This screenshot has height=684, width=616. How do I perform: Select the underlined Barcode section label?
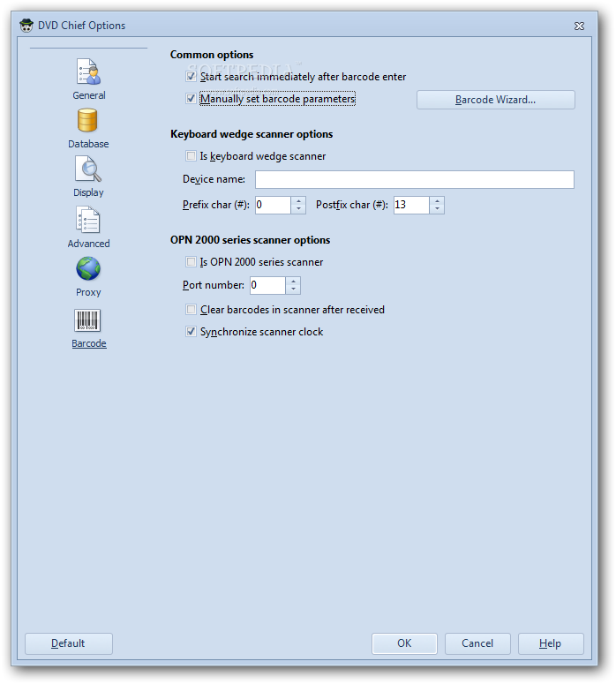coord(89,343)
